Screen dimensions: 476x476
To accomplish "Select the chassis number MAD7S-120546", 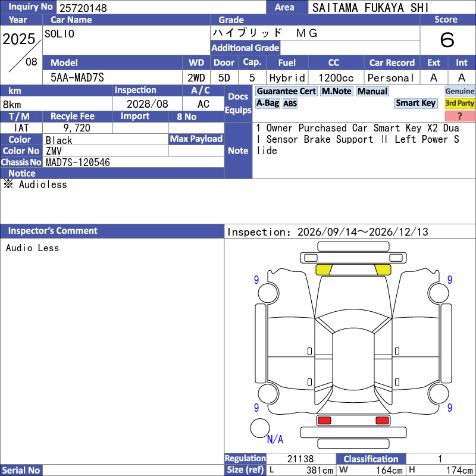I will click(78, 162).
